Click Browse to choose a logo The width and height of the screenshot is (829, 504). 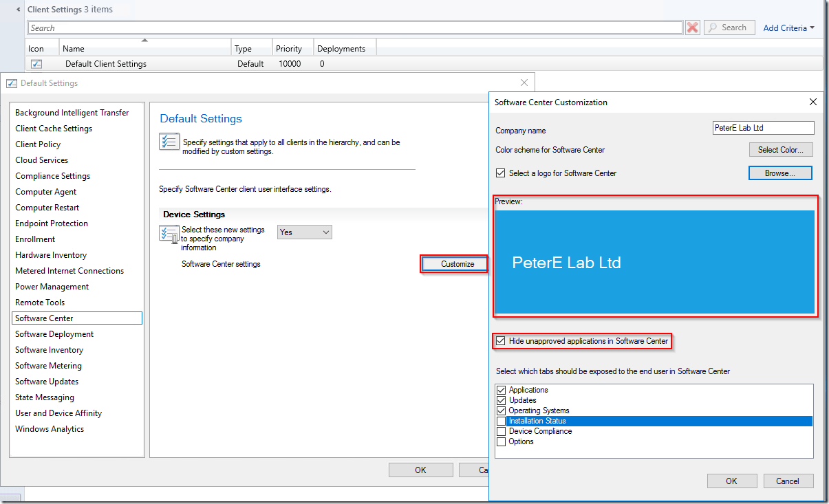tap(779, 173)
